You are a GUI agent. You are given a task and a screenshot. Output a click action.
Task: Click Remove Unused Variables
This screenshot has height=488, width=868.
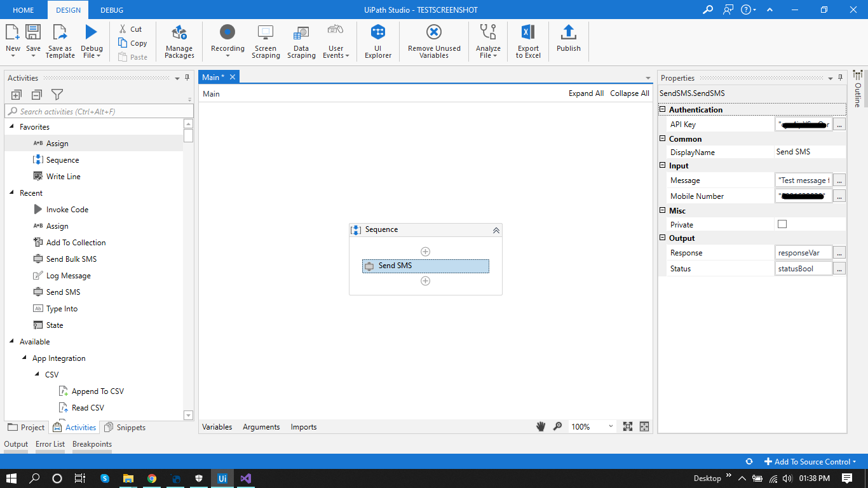pyautogui.click(x=434, y=42)
